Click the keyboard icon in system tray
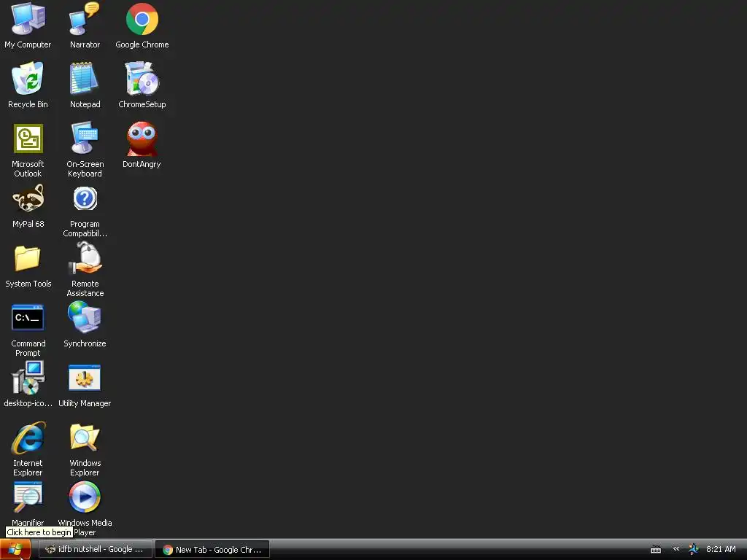 click(656, 550)
